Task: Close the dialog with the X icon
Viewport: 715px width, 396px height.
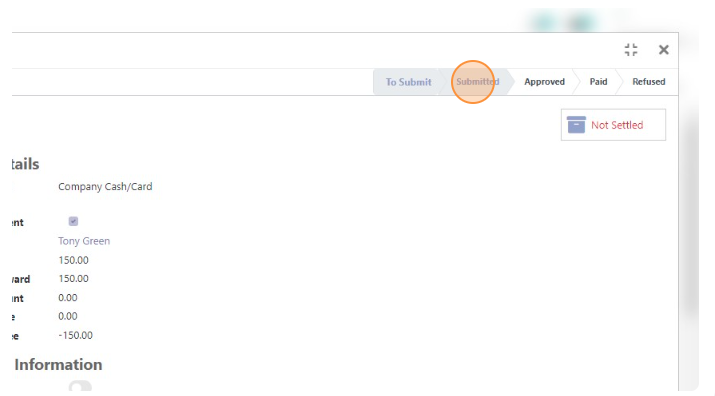Action: (x=663, y=50)
